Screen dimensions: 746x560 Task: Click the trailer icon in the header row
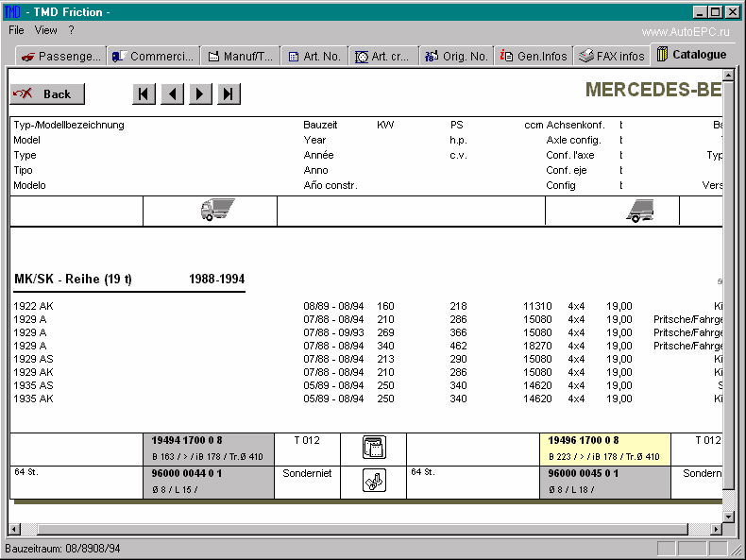(640, 211)
